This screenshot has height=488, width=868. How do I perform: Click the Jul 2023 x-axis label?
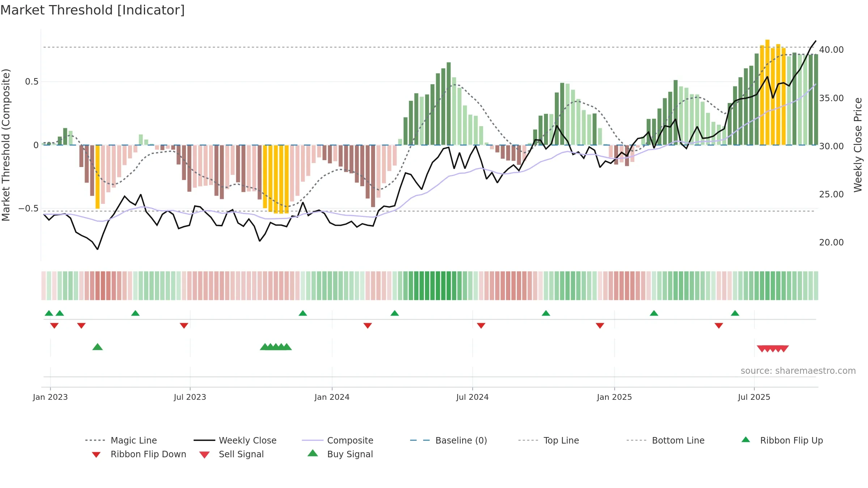pyautogui.click(x=190, y=397)
